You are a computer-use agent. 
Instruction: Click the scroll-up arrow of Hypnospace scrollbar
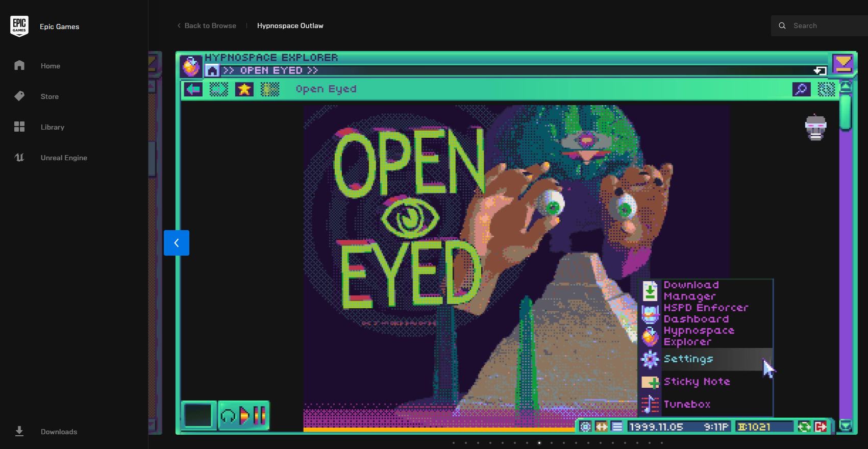(846, 86)
